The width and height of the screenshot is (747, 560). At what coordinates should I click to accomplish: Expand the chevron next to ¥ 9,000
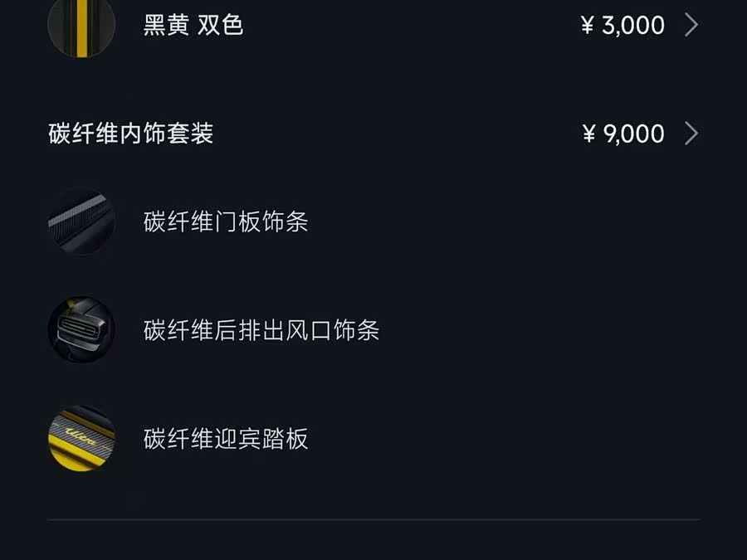click(691, 134)
